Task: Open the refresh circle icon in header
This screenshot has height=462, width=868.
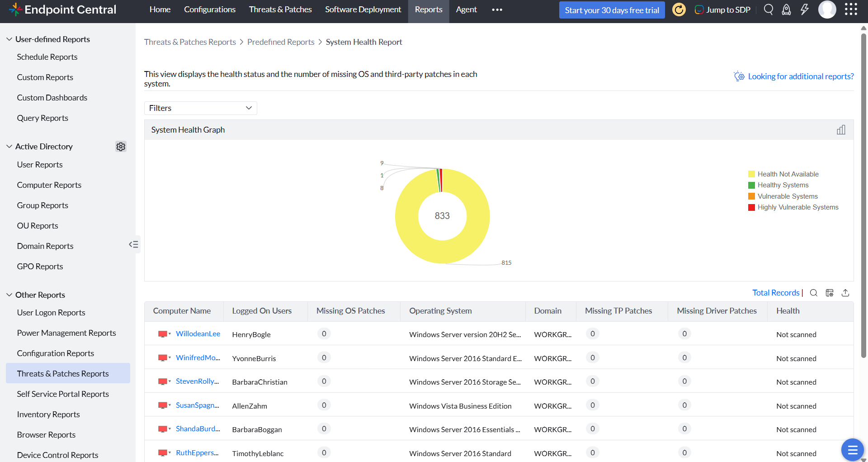Action: (679, 10)
